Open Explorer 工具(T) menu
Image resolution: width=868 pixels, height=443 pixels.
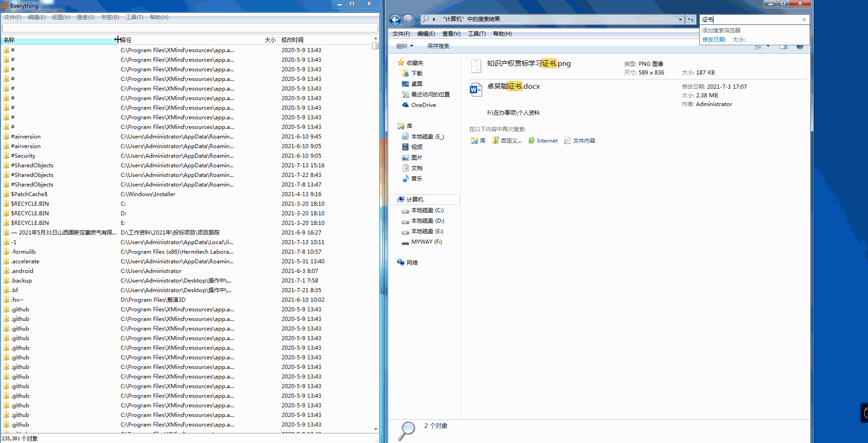tap(477, 33)
